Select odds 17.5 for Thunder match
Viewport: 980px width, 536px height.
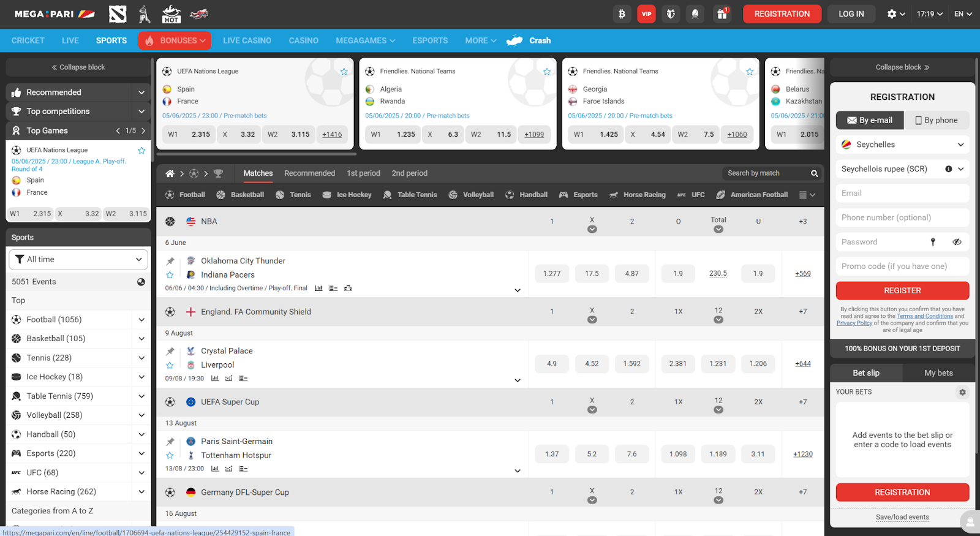(592, 274)
